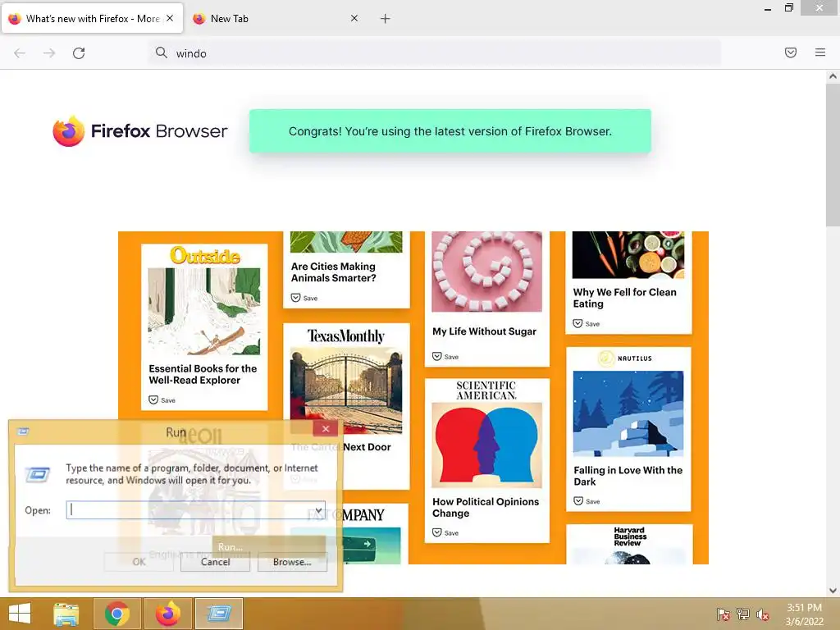Open "Essential Books for the Well-Read Explorer" headline
840x630 pixels.
203,374
